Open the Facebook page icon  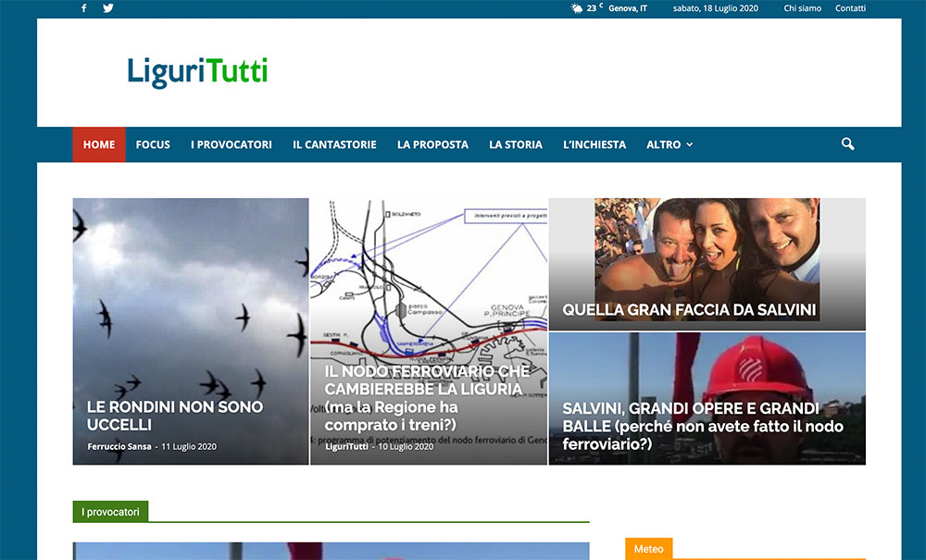(x=84, y=8)
